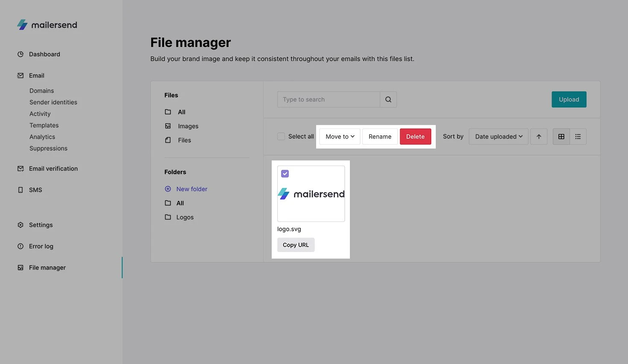Image resolution: width=628 pixels, height=364 pixels.
Task: Switch to grid view layout
Action: 561,137
